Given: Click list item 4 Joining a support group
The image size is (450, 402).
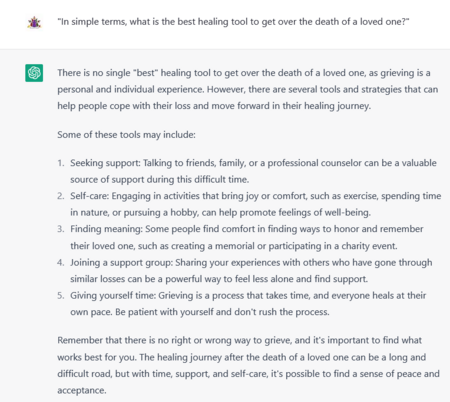Looking at the screenshot, I should pyautogui.click(x=245, y=270).
